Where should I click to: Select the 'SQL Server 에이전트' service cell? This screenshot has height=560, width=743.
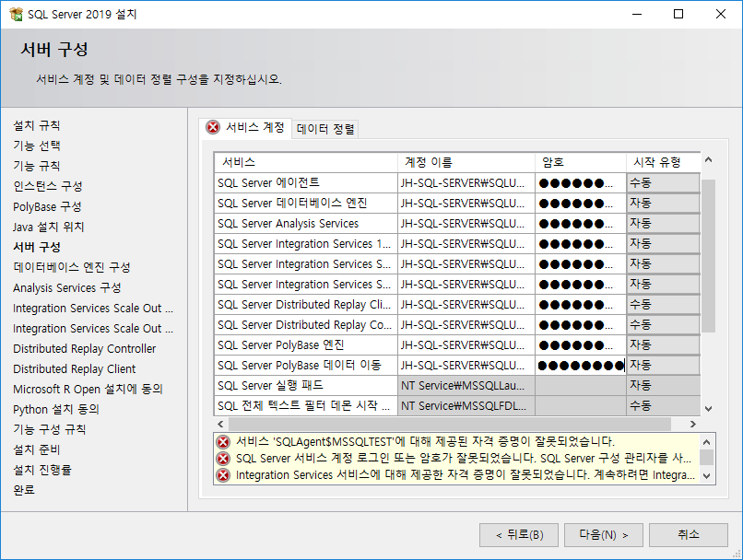click(x=306, y=182)
